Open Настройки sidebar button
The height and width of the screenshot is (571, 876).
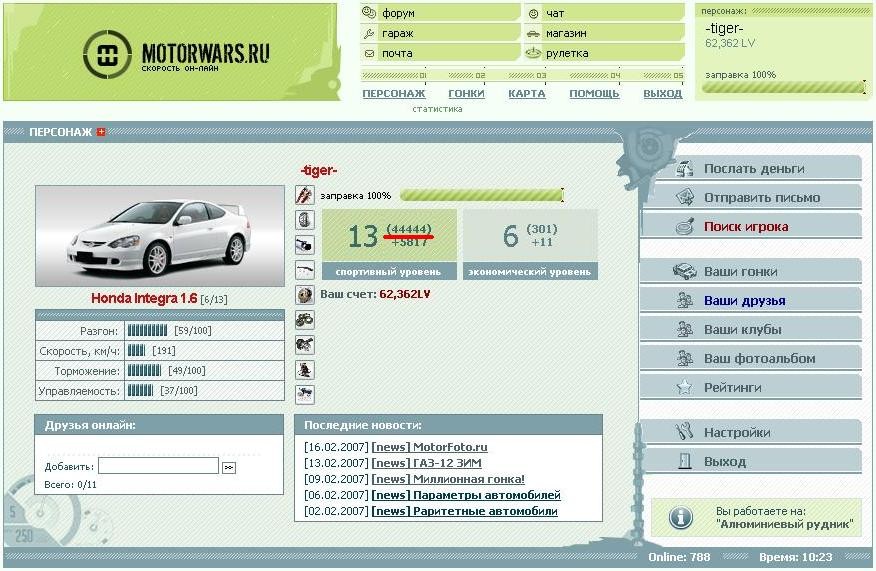(751, 432)
